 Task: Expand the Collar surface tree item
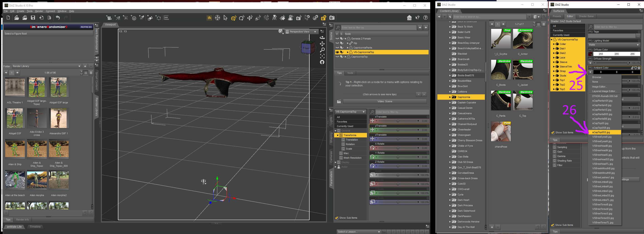[x=554, y=44]
